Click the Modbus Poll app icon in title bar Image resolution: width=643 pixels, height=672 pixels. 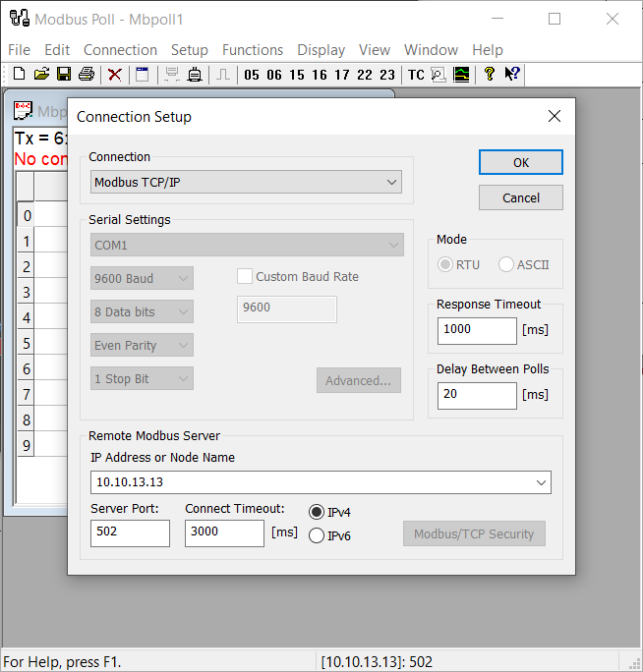20,19
